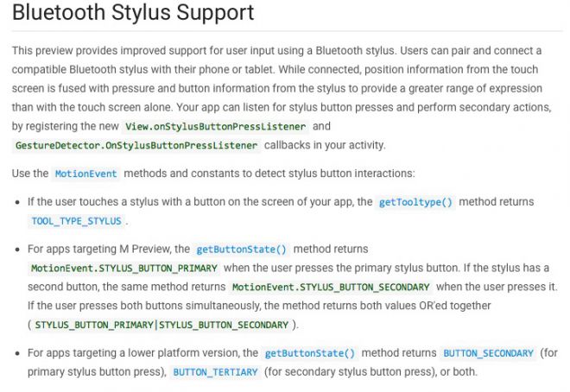Click the divider line under the heading
Screen dimensions: 570x392
click(x=288, y=31)
